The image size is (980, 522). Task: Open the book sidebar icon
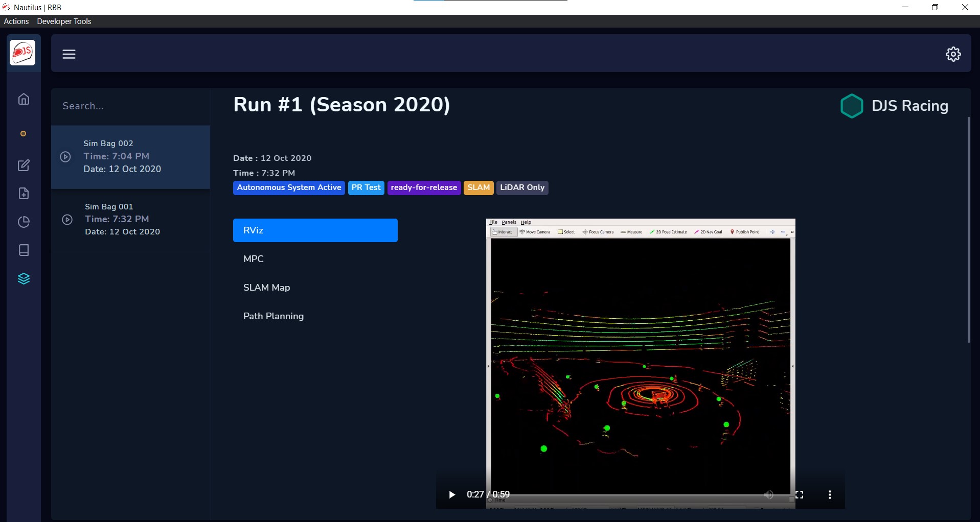point(24,250)
